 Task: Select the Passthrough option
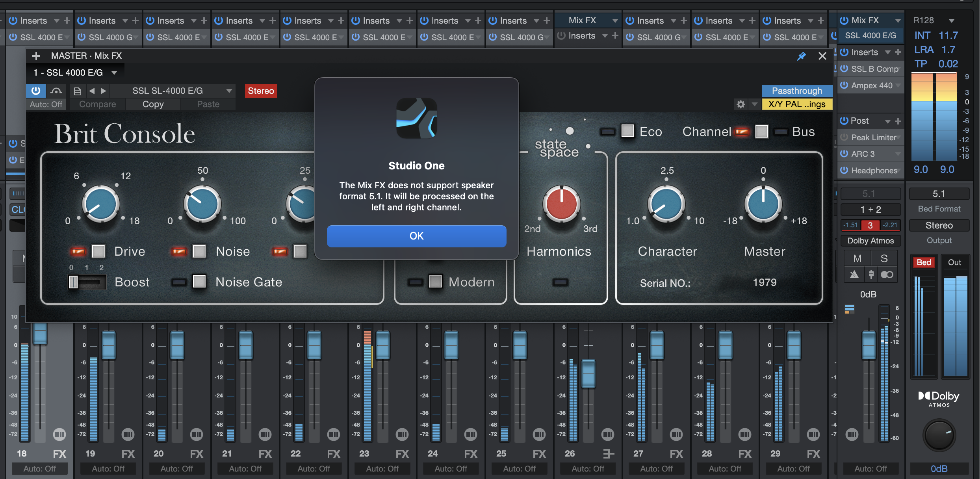[796, 91]
